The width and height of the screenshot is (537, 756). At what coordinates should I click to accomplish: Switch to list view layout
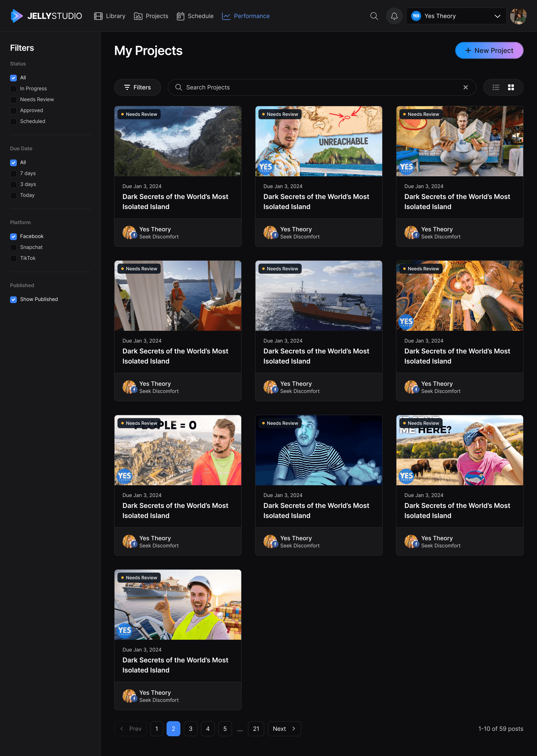496,87
